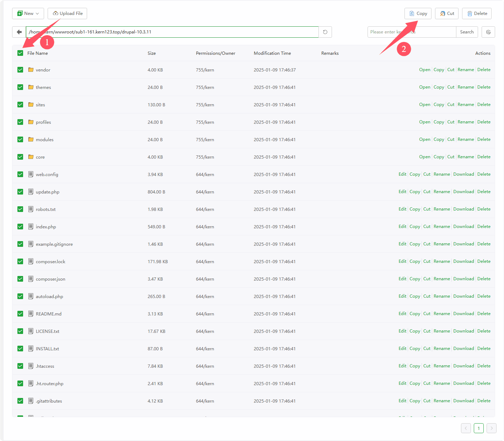Image resolution: width=504 pixels, height=441 pixels.
Task: Click the update.php file icon
Action: pyautogui.click(x=31, y=192)
